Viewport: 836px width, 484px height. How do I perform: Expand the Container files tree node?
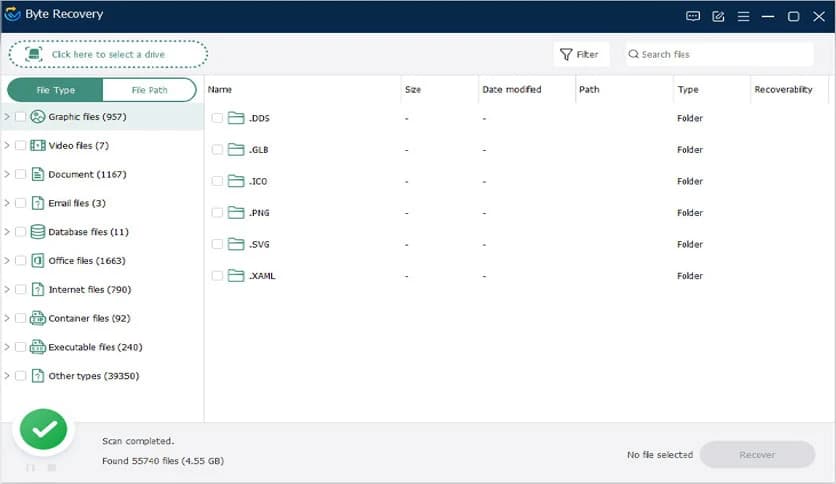point(7,318)
